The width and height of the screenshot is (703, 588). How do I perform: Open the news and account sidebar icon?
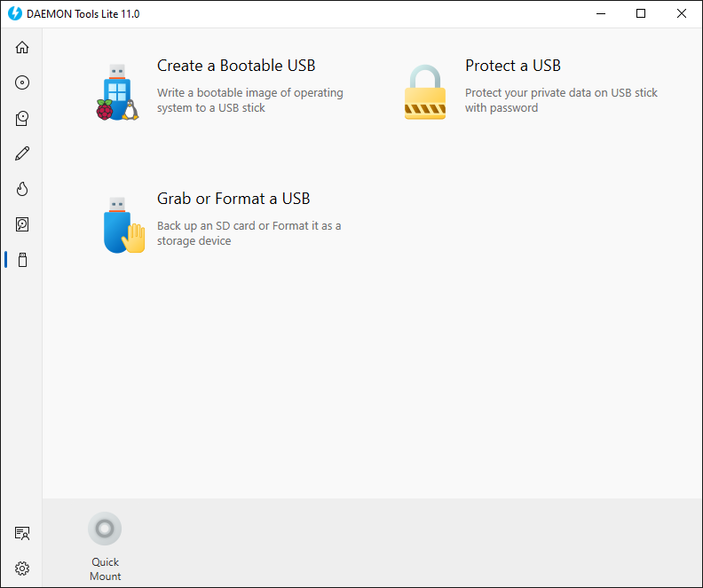click(x=22, y=533)
